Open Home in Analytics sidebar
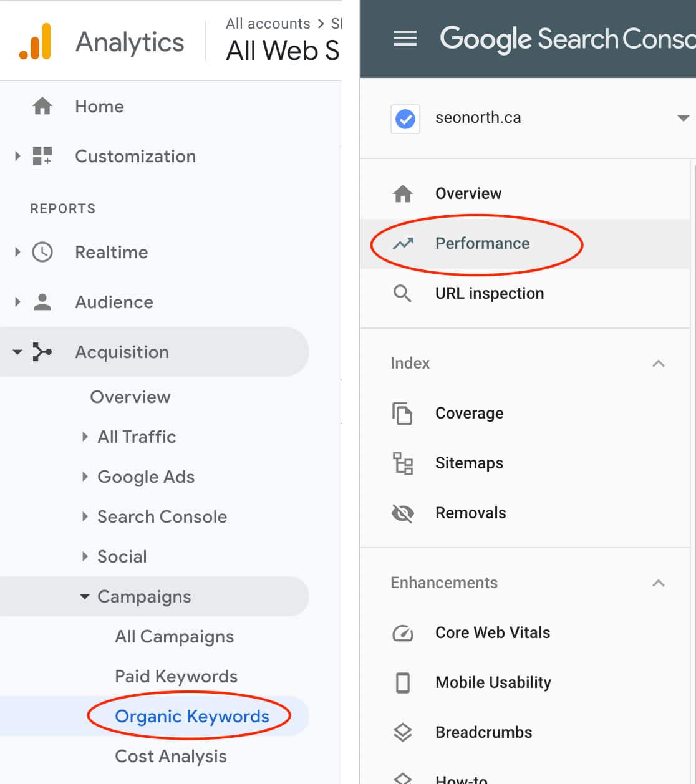 click(x=99, y=106)
